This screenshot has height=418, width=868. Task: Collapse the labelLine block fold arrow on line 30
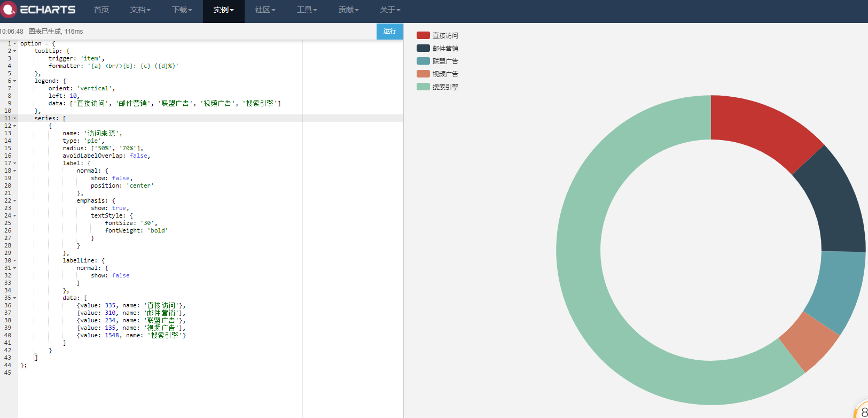pos(15,261)
